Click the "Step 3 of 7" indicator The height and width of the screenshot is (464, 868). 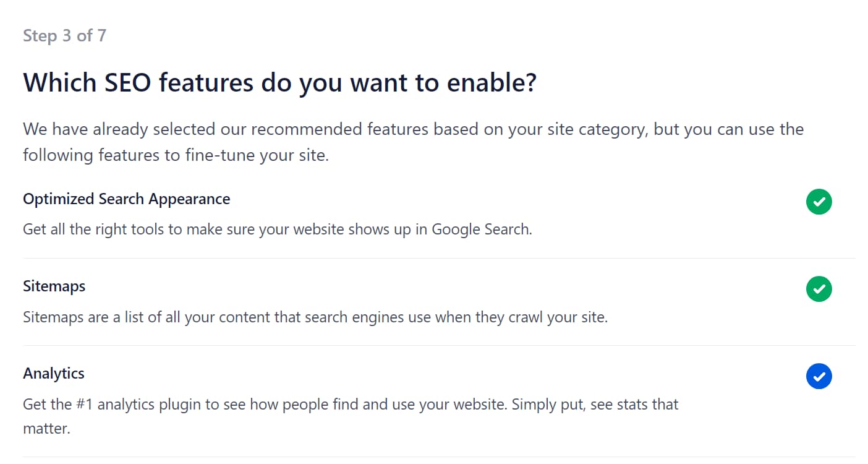[x=64, y=36]
